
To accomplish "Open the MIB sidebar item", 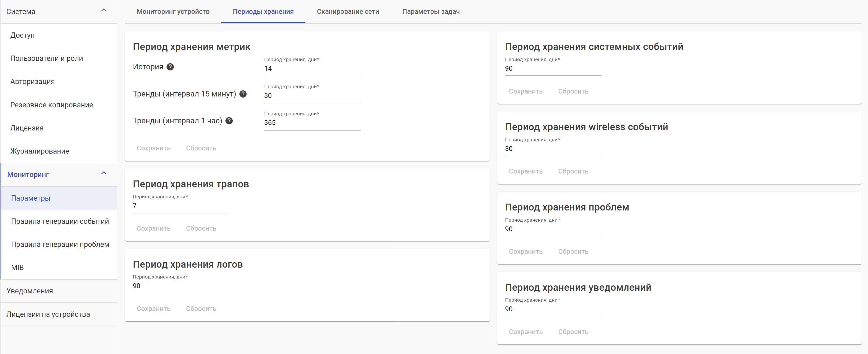I will pyautogui.click(x=18, y=267).
